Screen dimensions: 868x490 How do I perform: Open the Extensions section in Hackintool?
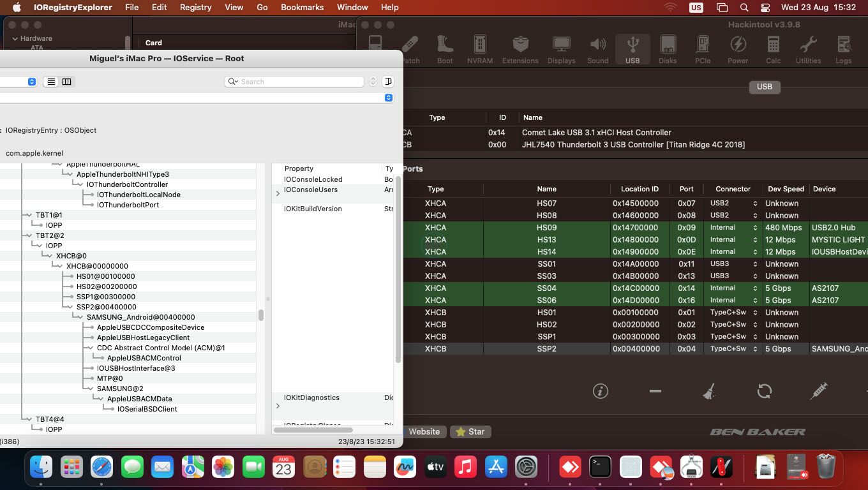coord(520,49)
